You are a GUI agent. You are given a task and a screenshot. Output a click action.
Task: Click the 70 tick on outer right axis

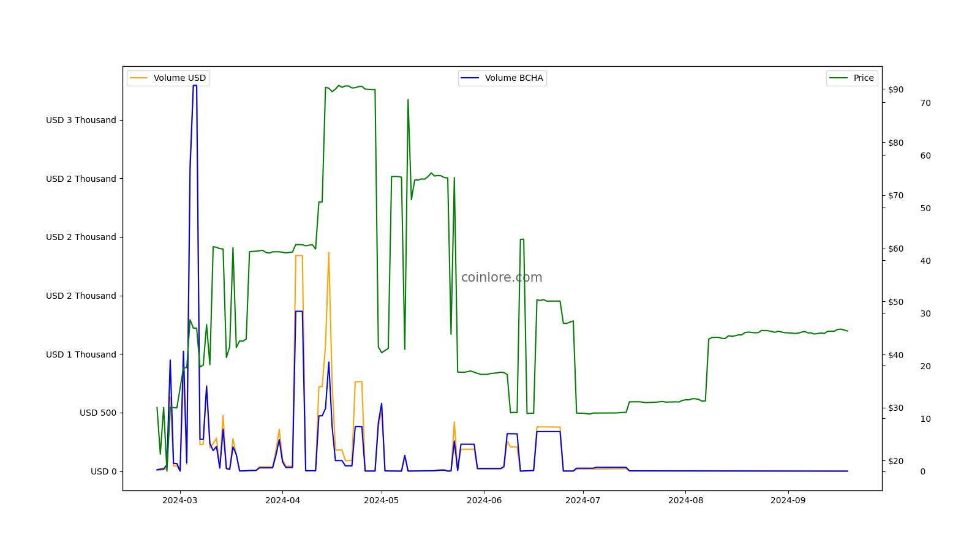point(925,103)
